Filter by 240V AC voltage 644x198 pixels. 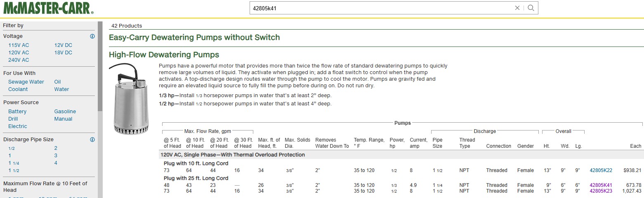tap(19, 60)
